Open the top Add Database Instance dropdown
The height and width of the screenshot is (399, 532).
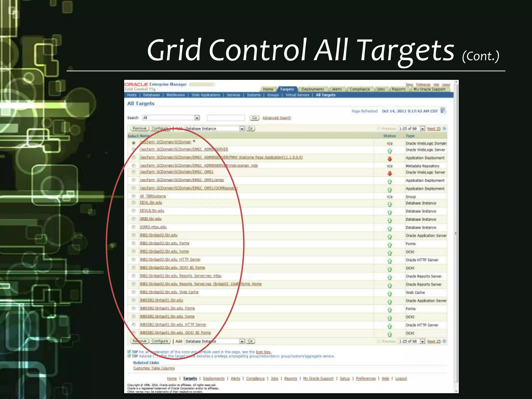215,129
